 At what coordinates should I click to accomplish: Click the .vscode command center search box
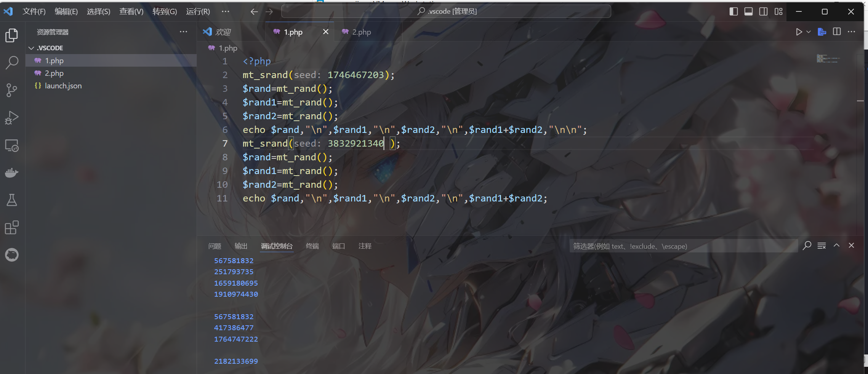[x=446, y=11]
